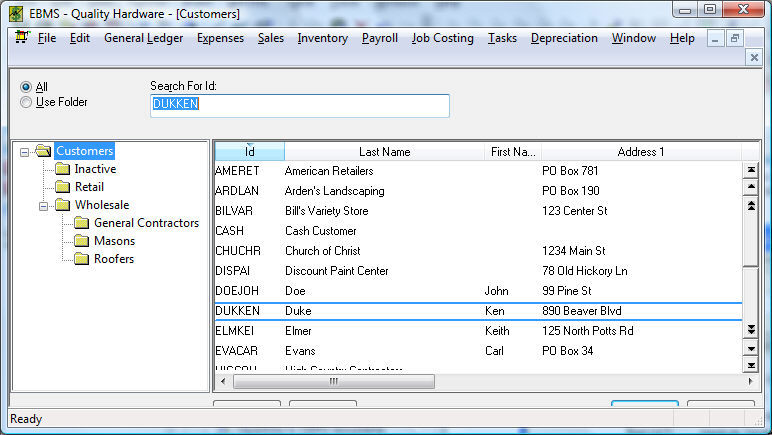
Task: Open the General Ledger menu
Action: tap(143, 38)
